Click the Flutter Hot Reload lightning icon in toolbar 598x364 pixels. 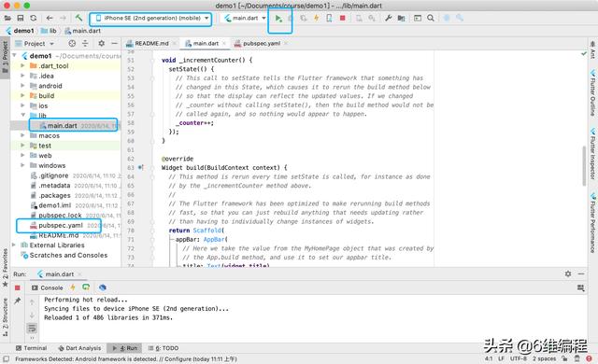[x=316, y=18]
